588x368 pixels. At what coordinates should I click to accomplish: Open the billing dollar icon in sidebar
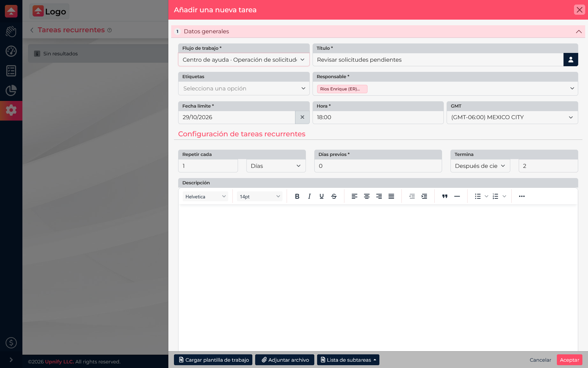(11, 343)
